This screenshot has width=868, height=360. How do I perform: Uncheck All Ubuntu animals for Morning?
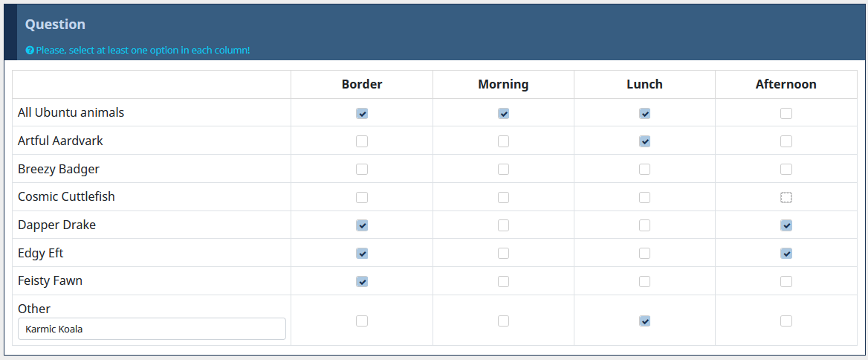(503, 114)
